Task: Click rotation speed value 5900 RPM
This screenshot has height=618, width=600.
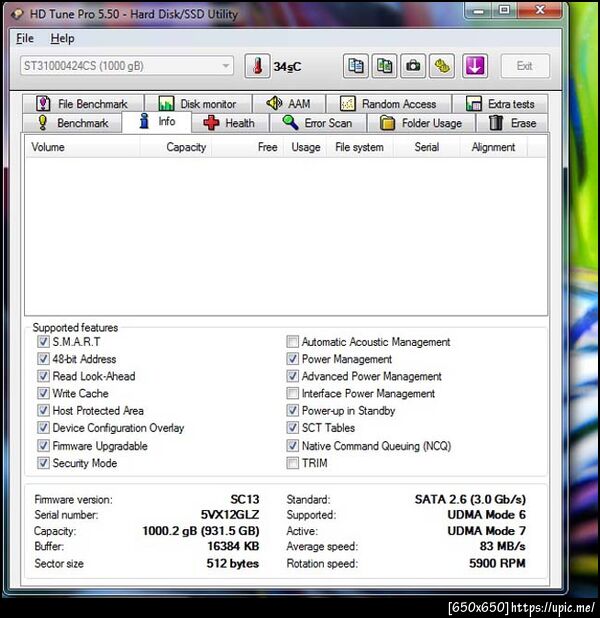Action: pos(497,563)
